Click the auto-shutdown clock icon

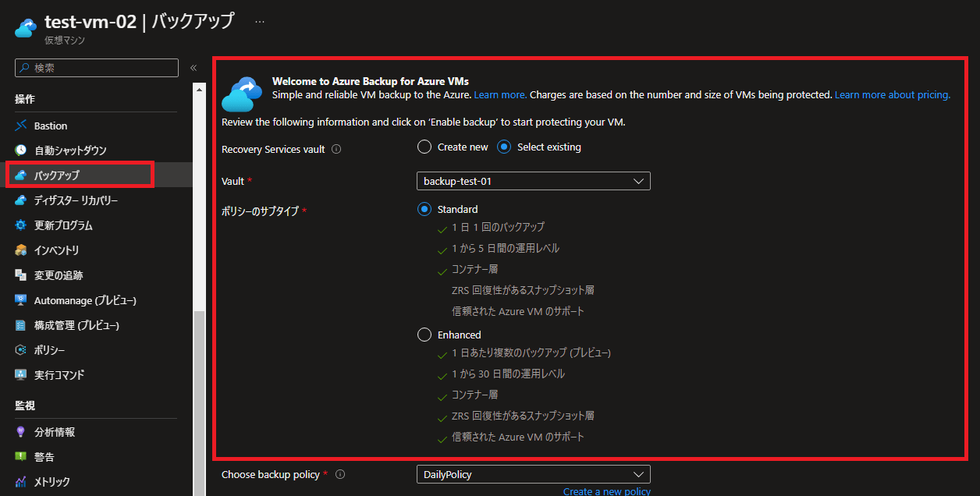21,151
